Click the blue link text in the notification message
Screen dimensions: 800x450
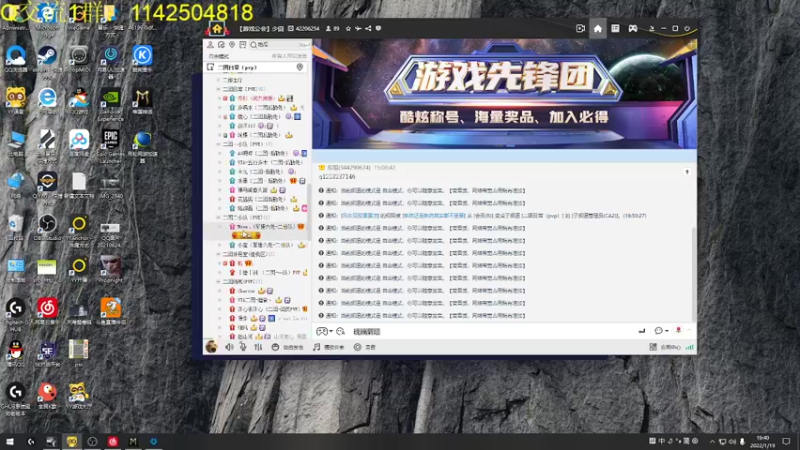pyautogui.click(x=360, y=216)
